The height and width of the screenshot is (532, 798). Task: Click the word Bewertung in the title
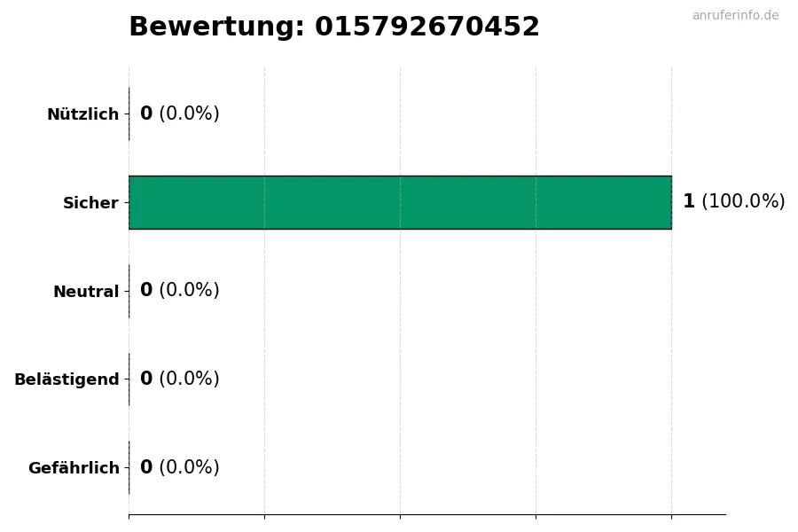(216, 27)
